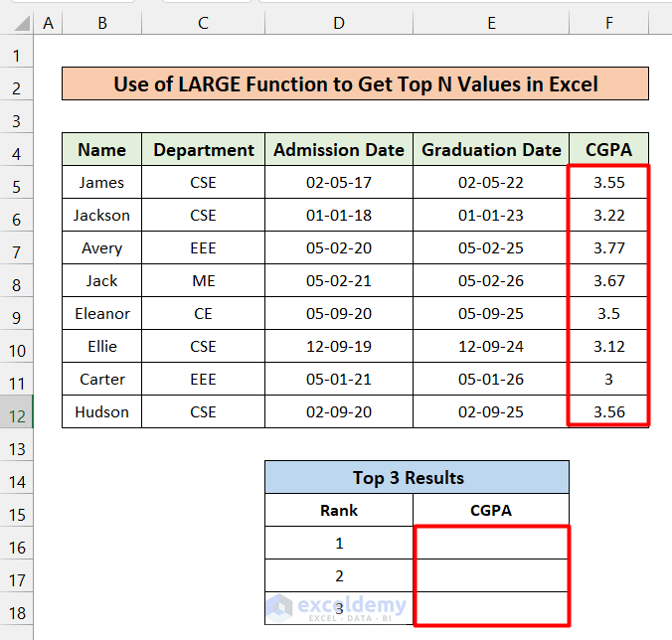Select the cell containing Eleanor
672x640 pixels.
click(x=102, y=314)
